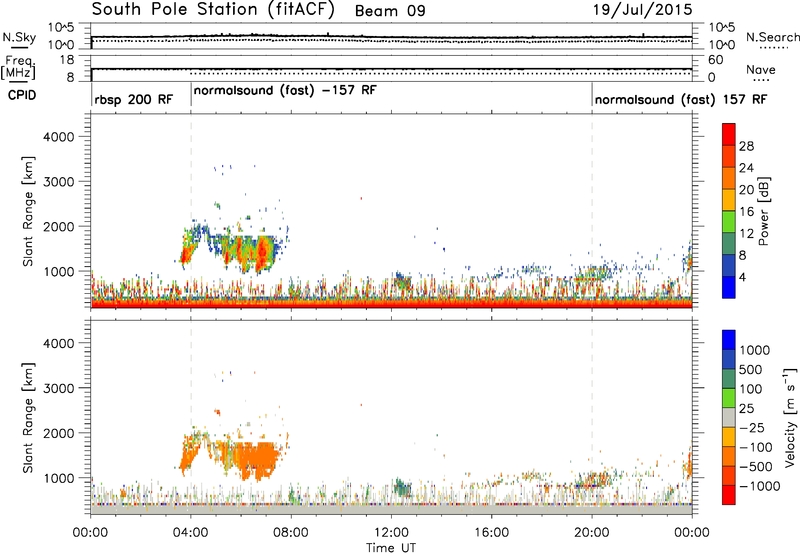This screenshot has width=800, height=554.
Task: Click the blue bottom segment of power colorbar
Action: coord(729,287)
